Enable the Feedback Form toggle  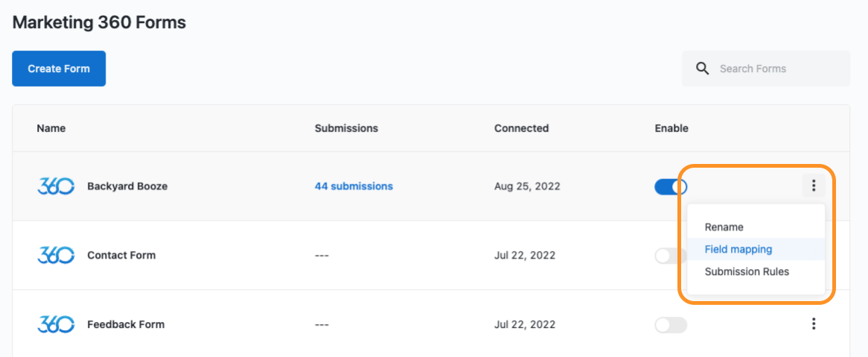pyautogui.click(x=671, y=325)
